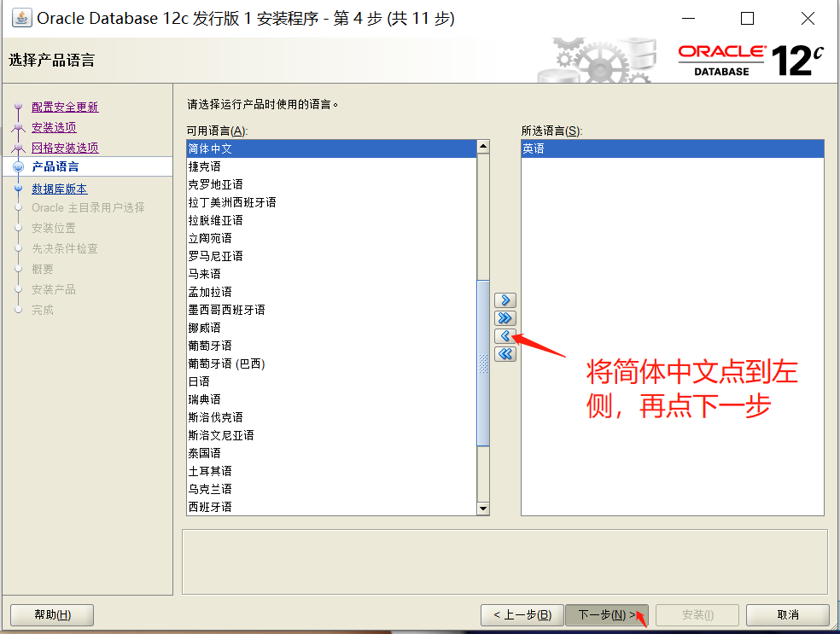Select 泰国语 in the list
Screen dimensions: 840x634
tap(331, 454)
